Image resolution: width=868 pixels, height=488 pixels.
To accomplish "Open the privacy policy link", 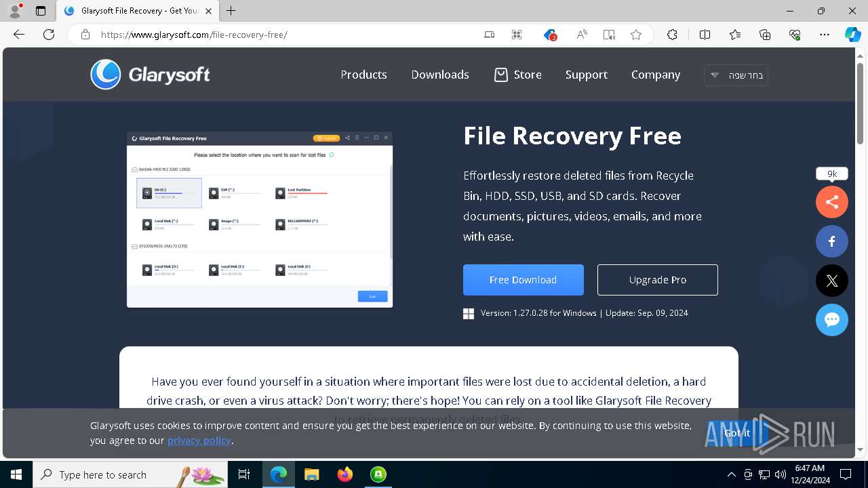I will click(199, 441).
